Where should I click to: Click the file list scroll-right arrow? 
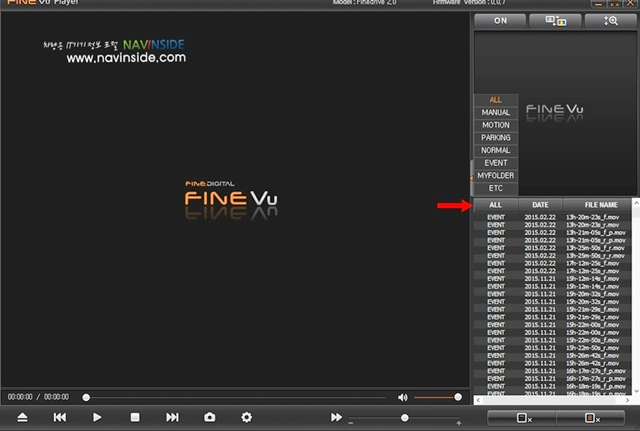(x=628, y=400)
